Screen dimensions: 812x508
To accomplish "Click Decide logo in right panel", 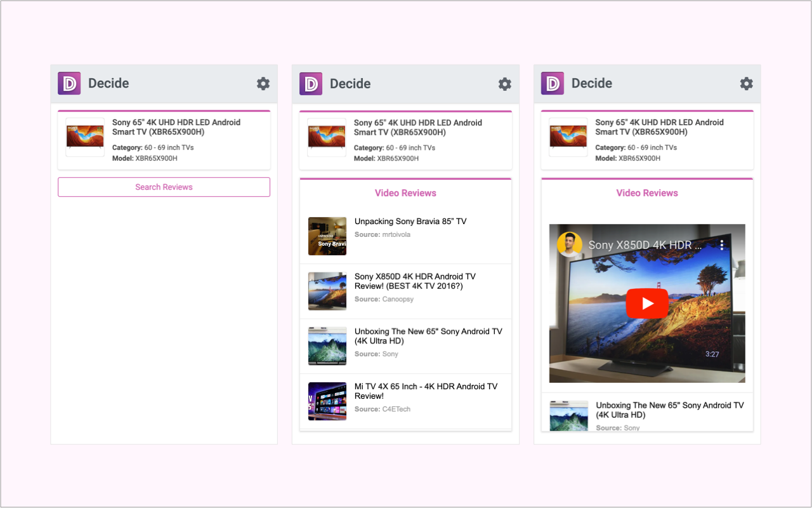I will [x=553, y=83].
